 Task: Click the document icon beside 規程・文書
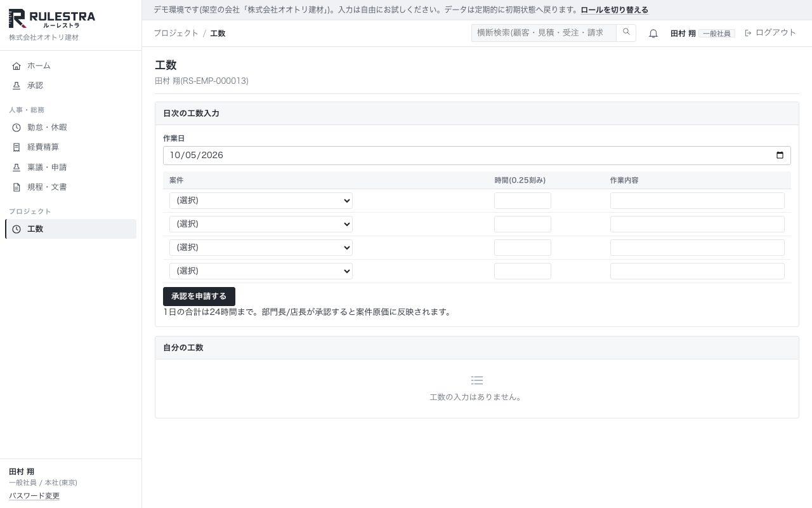pos(16,187)
